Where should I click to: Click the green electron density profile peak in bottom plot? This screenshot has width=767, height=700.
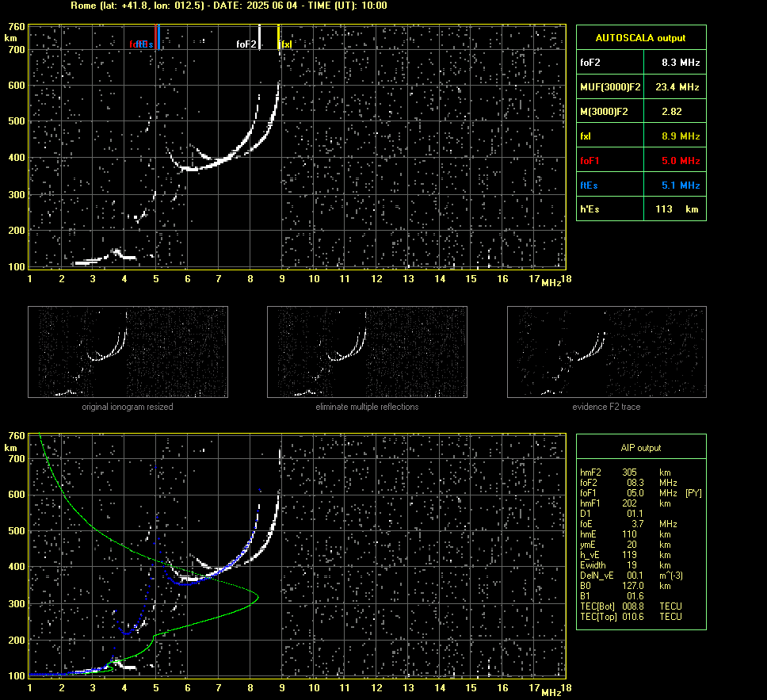pos(258,597)
